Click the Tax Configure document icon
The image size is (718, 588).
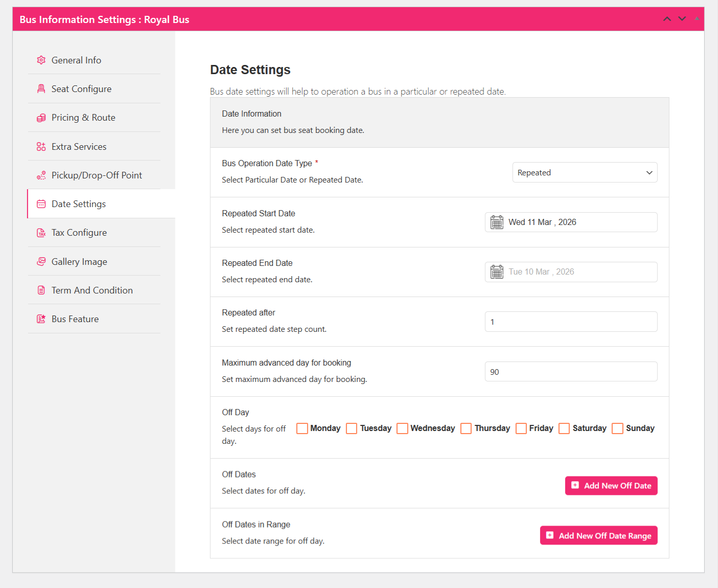point(41,233)
